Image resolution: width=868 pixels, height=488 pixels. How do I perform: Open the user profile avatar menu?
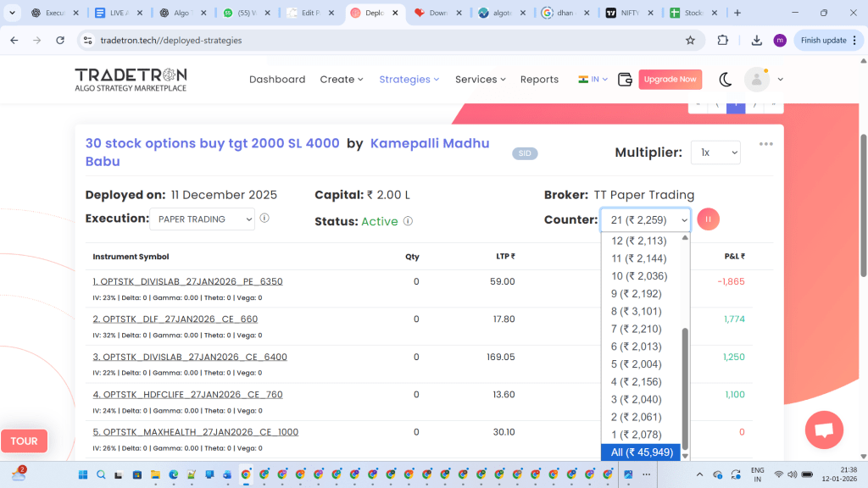[756, 80]
